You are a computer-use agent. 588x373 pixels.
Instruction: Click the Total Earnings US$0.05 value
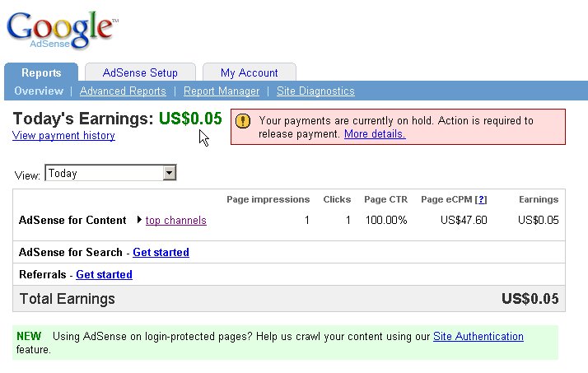(x=530, y=299)
